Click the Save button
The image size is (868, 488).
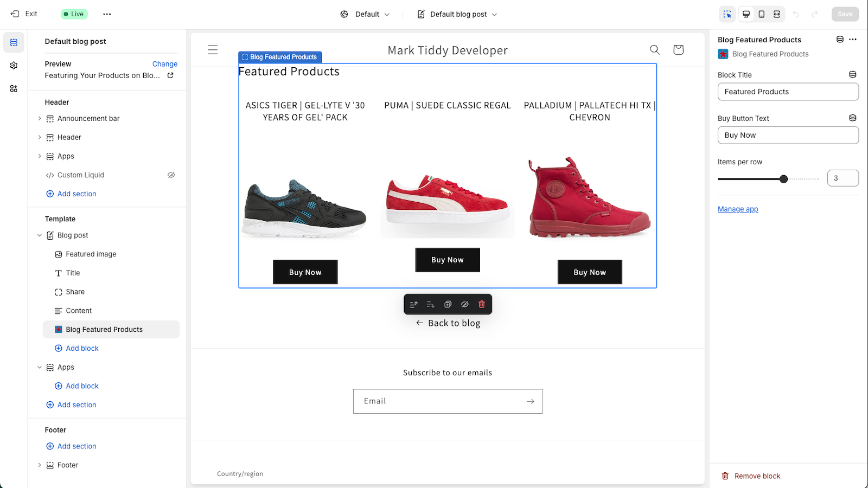pos(845,14)
